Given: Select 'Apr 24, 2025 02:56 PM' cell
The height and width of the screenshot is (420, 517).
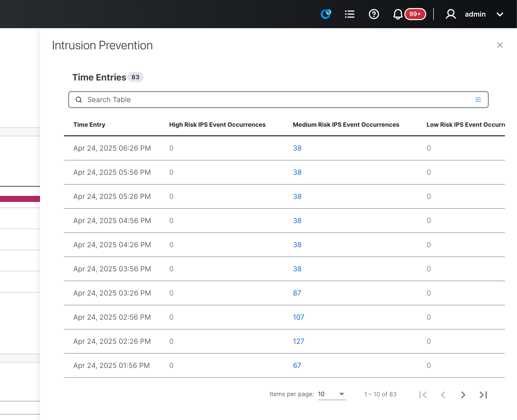Looking at the screenshot, I should (x=112, y=317).
